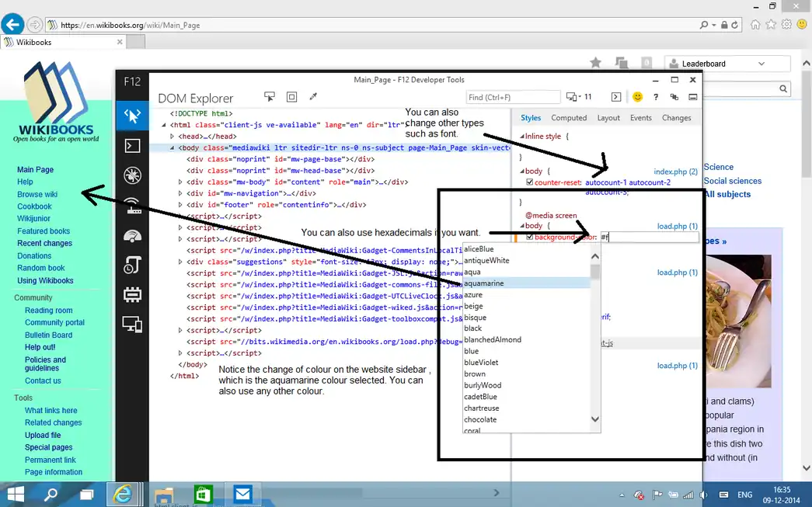Open the Debugger tool with the bug icon

pyautogui.click(x=132, y=175)
